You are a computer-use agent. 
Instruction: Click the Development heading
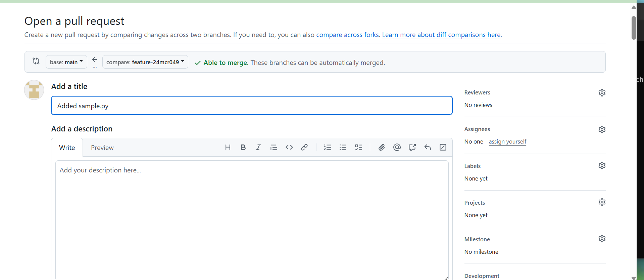(482, 276)
